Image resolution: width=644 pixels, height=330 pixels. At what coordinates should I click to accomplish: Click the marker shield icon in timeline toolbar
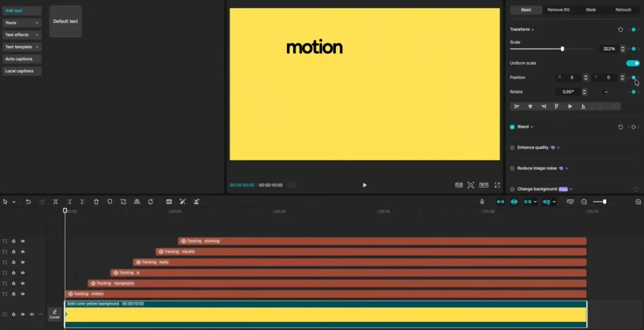click(109, 202)
